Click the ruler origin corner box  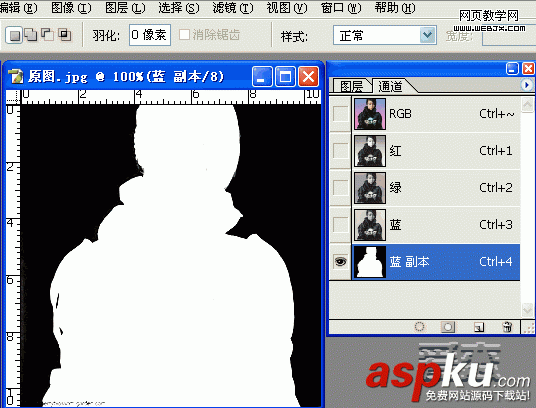tap(13, 97)
